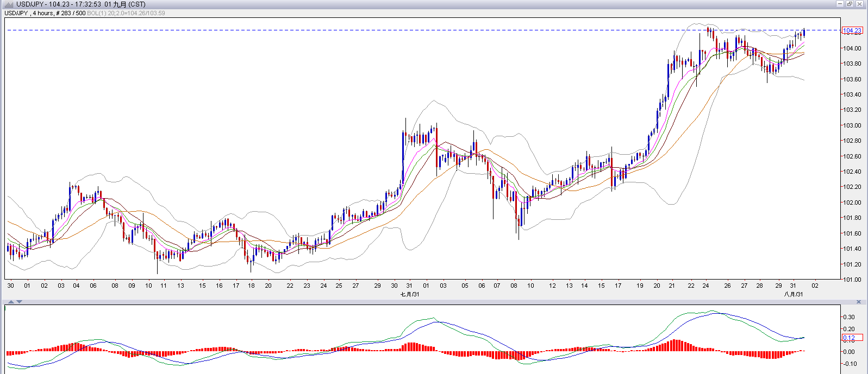This screenshot has height=374, width=868.
Task: Move the indicator pane down with the down arrow
Action: pos(19,302)
